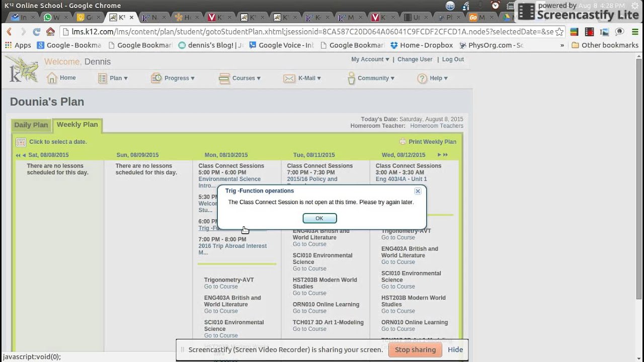Viewport: 644px width, 362px height.
Task: Select the Weekly Plan tab
Action: point(77,125)
